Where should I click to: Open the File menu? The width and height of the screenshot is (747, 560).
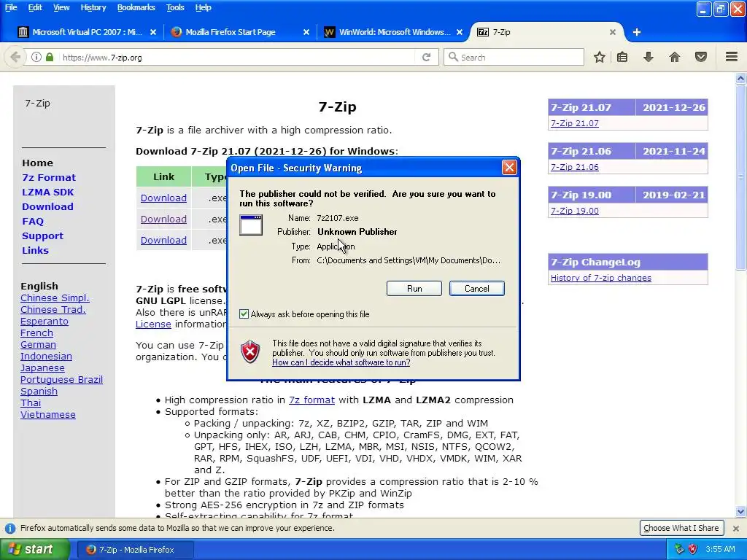11,7
